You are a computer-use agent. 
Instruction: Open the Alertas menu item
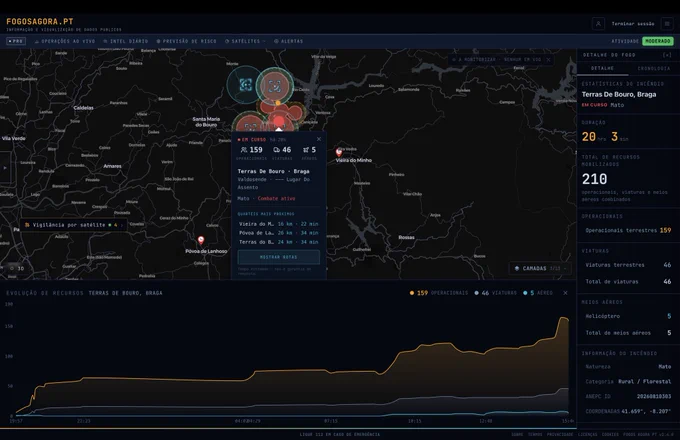(x=288, y=41)
